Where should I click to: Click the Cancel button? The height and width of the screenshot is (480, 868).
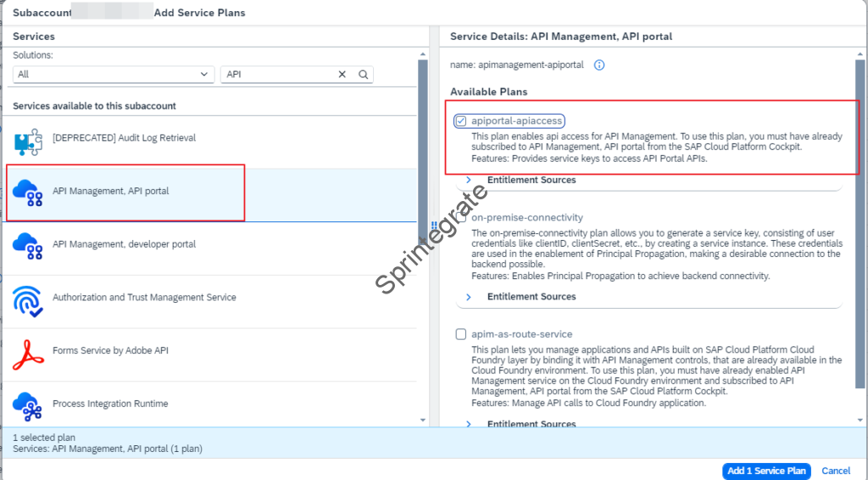836,471
